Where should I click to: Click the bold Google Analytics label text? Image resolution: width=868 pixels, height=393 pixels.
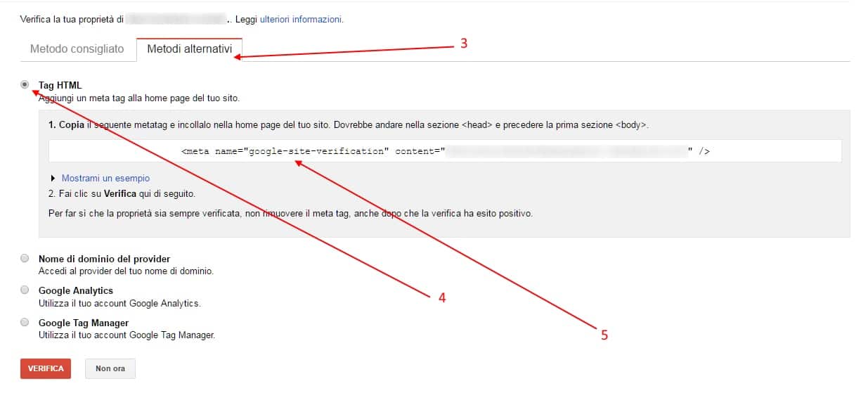(x=75, y=290)
